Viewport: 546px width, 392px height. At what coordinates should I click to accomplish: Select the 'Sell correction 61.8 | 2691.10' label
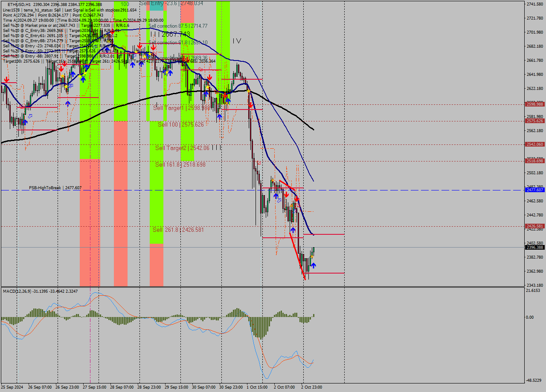click(x=178, y=43)
